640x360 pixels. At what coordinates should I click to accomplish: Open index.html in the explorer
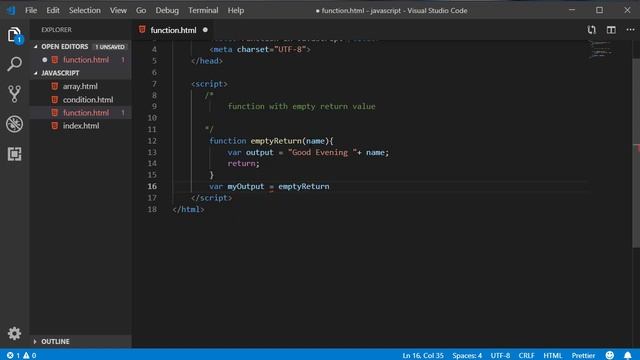(81, 126)
